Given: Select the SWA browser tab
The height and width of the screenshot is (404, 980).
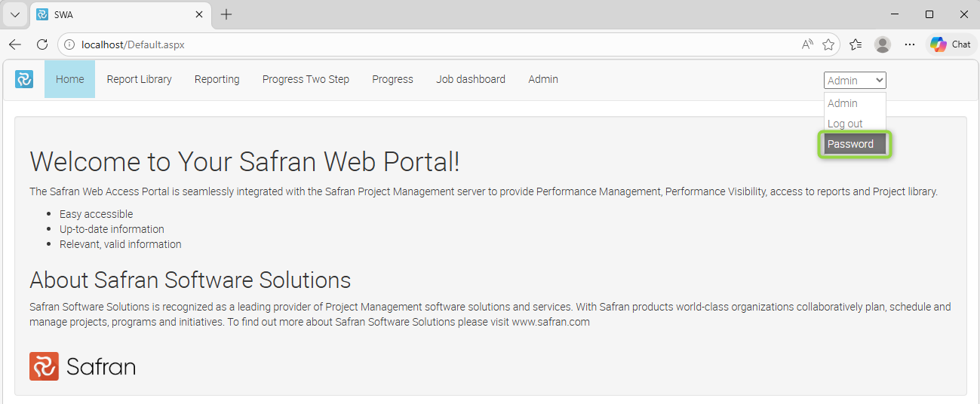Looking at the screenshot, I should (x=121, y=14).
